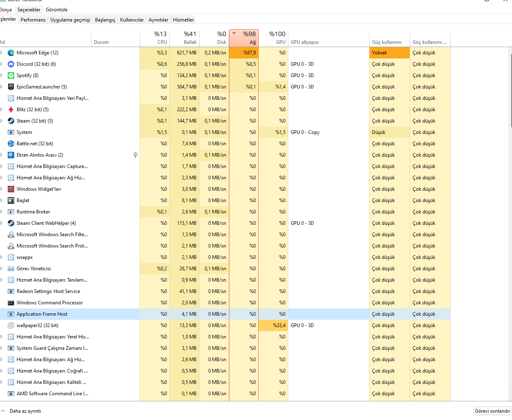Screen dimensions: 512x420
Task: Click the wallpaper32 process icon
Action: click(x=11, y=325)
